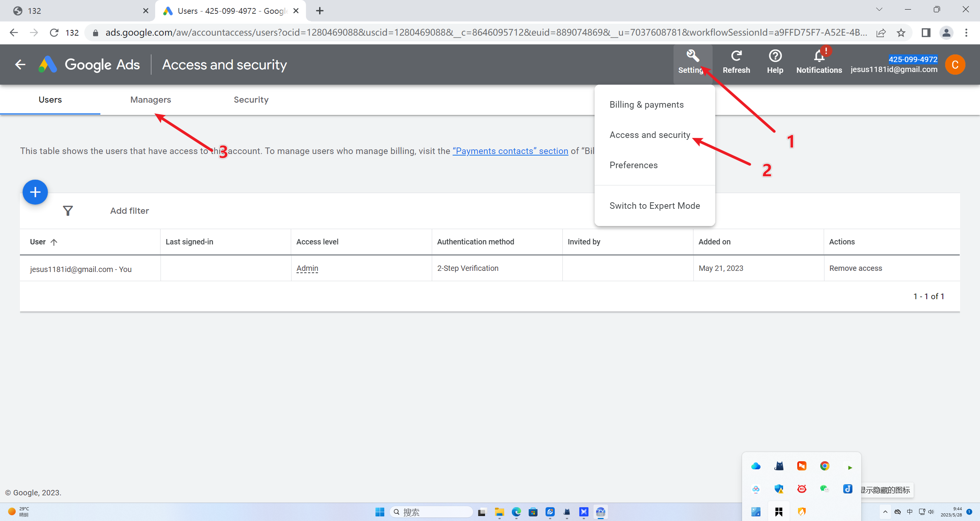The width and height of the screenshot is (980, 521).
Task: Show hidden tray icons chevron
Action: 885,512
